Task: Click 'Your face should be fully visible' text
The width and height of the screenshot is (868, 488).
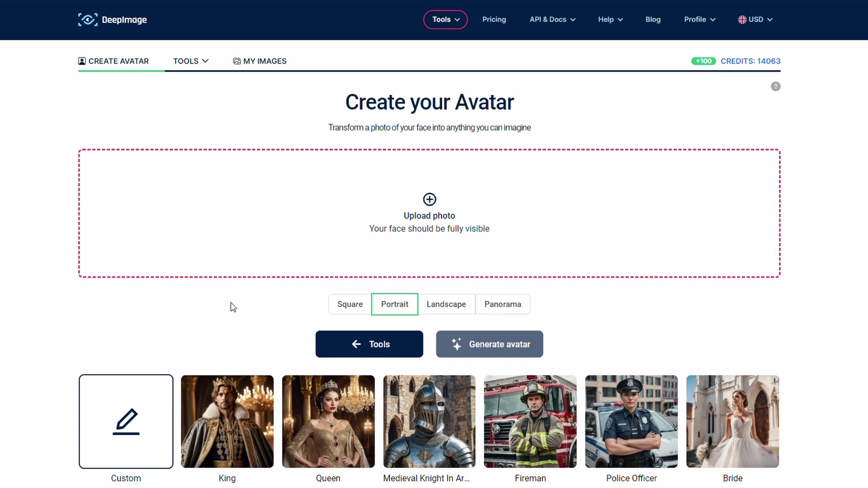Action: pos(429,229)
